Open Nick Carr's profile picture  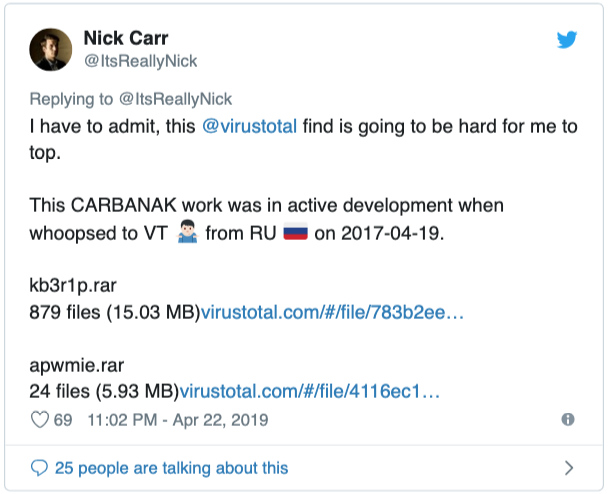(49, 49)
